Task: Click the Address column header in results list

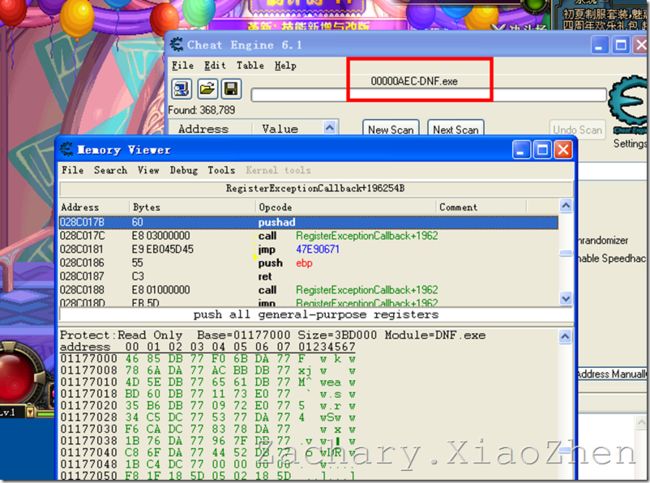Action: pos(210,129)
